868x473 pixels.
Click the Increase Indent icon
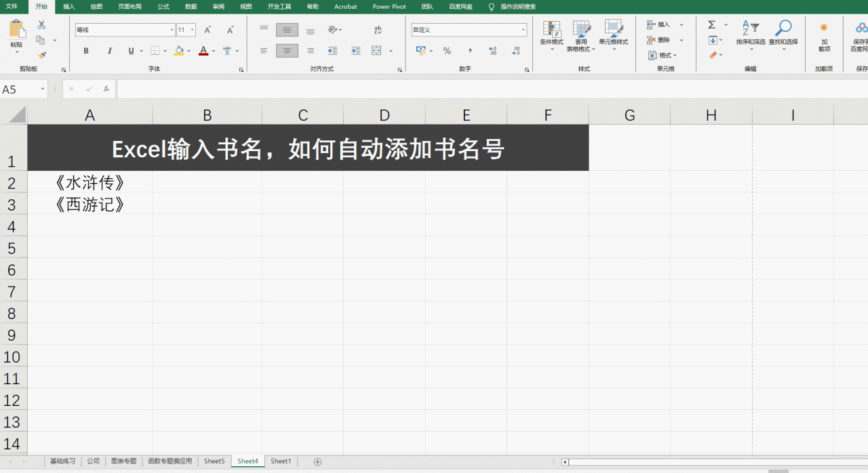click(x=355, y=51)
